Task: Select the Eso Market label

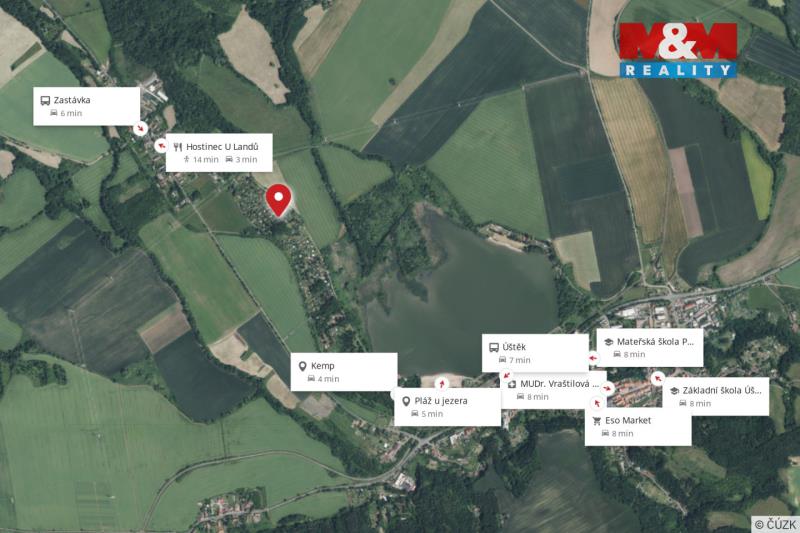Action: pyautogui.click(x=638, y=426)
